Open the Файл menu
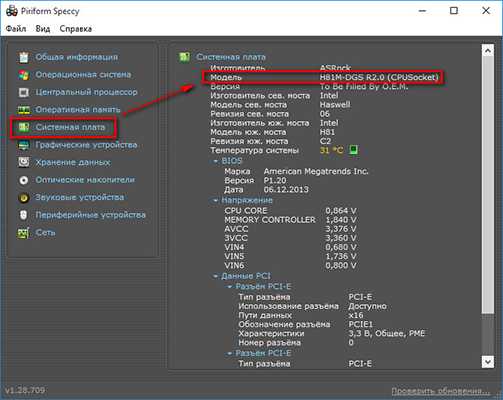The width and height of the screenshot is (503, 400). click(x=16, y=29)
